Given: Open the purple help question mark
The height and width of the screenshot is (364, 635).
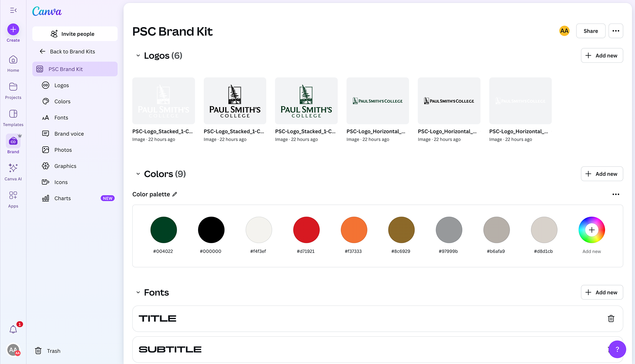Looking at the screenshot, I should point(617,349).
